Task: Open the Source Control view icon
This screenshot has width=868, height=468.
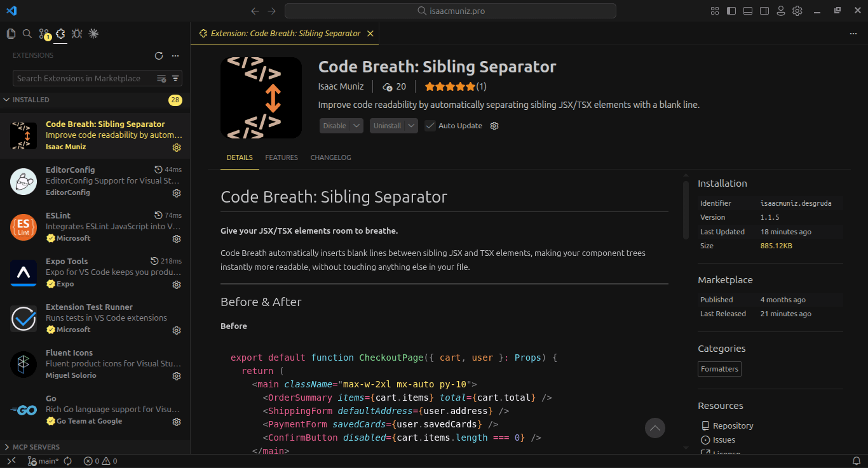Action: point(44,34)
